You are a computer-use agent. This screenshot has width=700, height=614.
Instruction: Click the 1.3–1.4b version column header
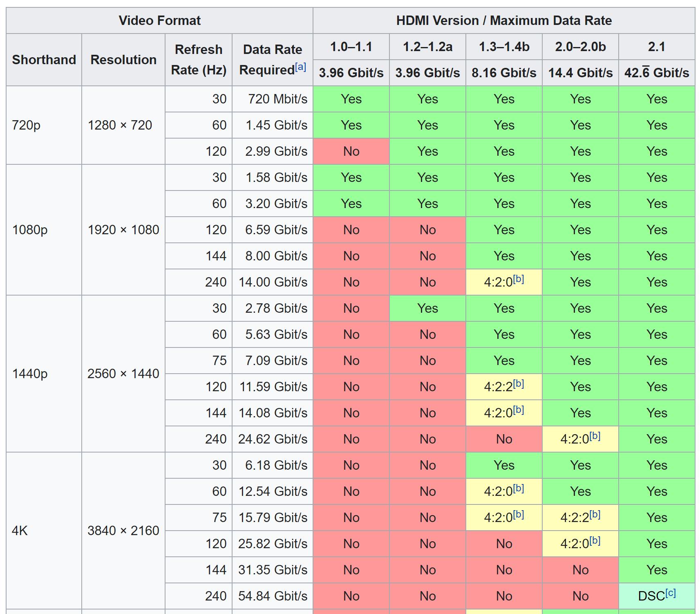[x=504, y=47]
